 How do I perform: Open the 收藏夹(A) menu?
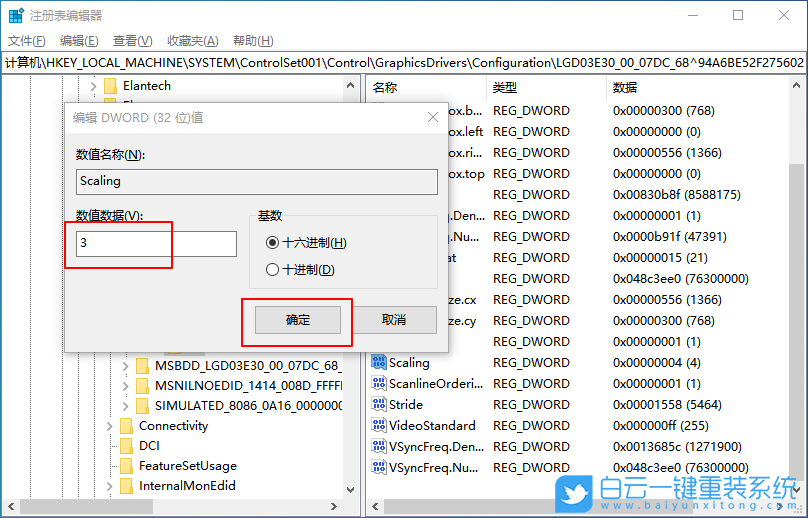(x=193, y=41)
